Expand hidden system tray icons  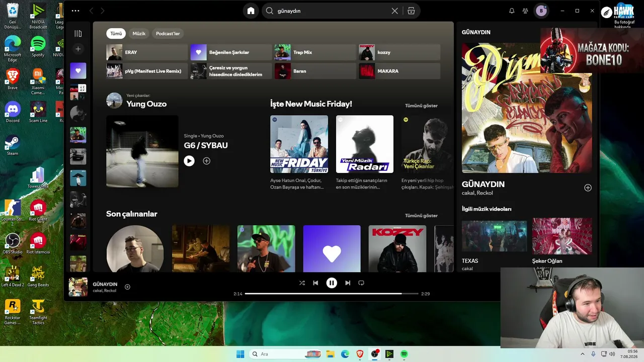583,354
